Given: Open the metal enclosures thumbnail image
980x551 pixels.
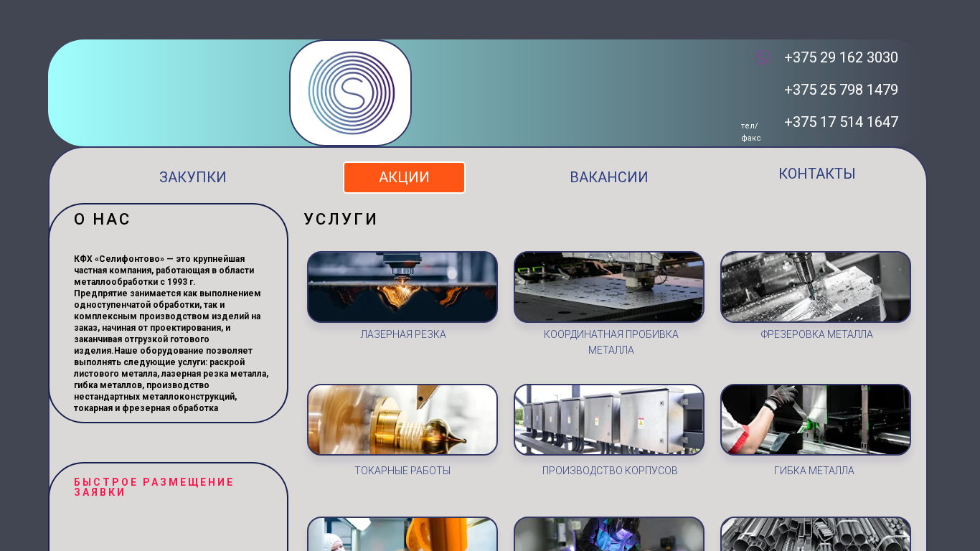Looking at the screenshot, I should (x=609, y=420).
